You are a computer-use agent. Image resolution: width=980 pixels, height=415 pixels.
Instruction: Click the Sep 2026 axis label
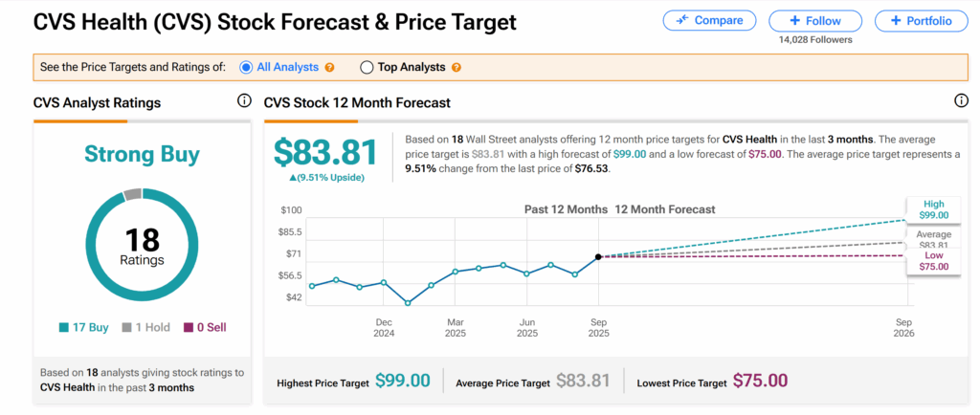[x=903, y=328]
